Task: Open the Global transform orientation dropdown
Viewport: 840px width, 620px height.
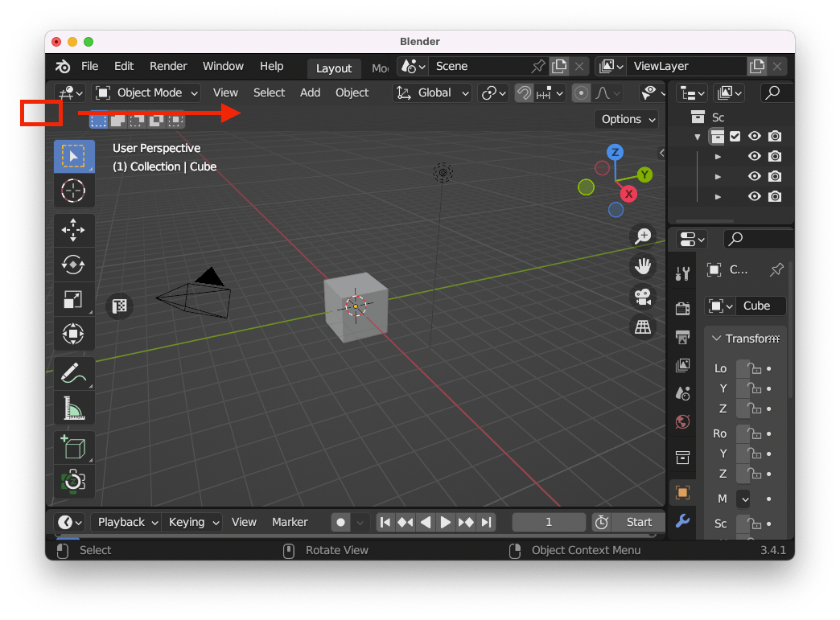Action: click(431, 92)
